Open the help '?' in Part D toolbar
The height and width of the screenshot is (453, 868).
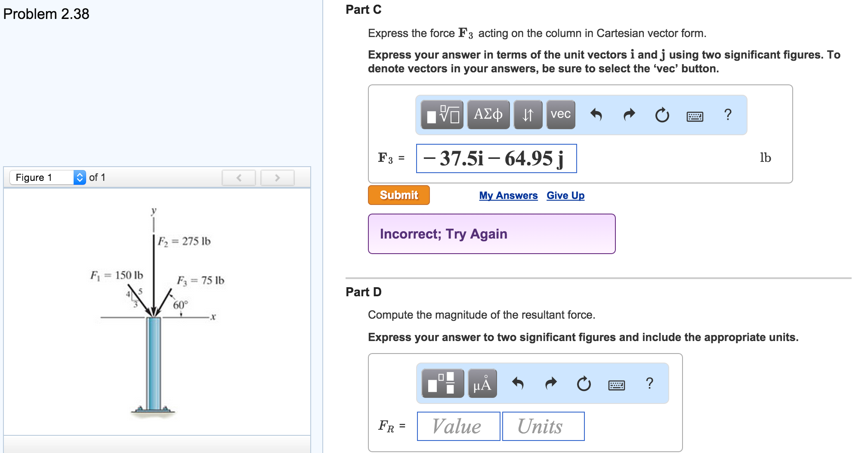coord(650,384)
